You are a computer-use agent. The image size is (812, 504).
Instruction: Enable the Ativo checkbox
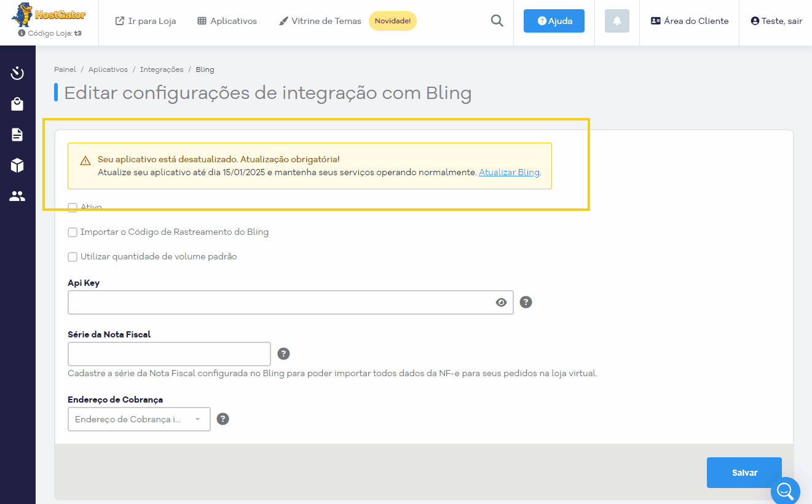pyautogui.click(x=73, y=207)
